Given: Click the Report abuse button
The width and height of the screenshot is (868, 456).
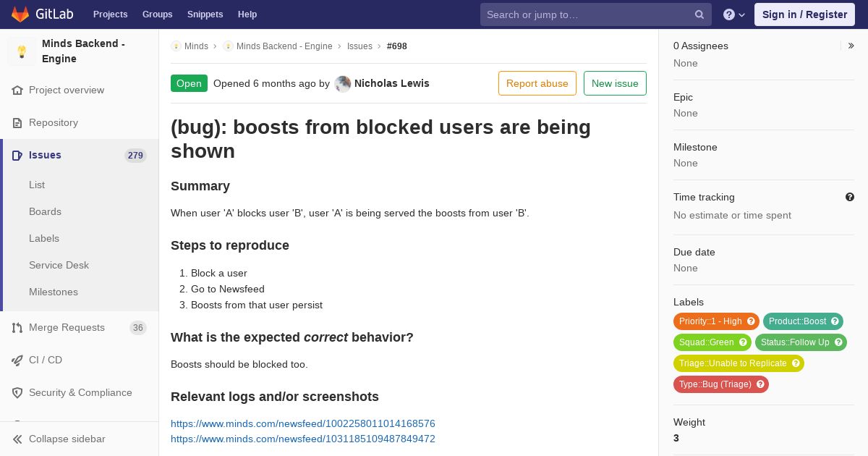Looking at the screenshot, I should pos(537,83).
